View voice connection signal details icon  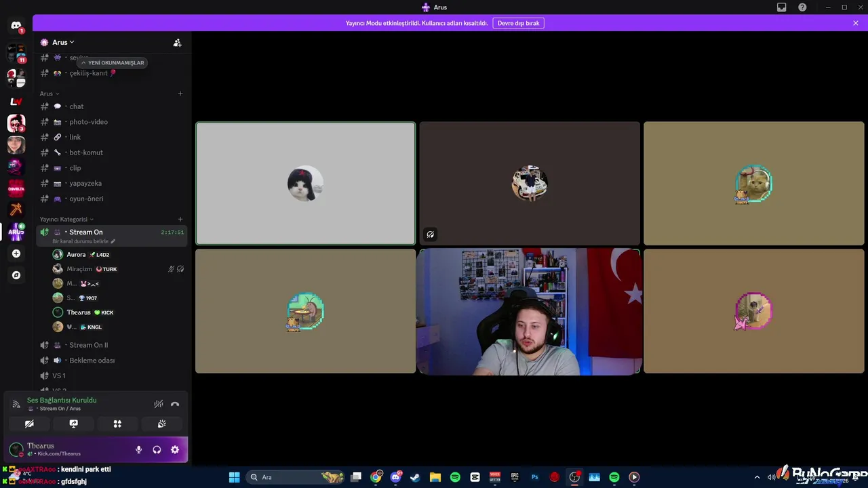coord(16,404)
